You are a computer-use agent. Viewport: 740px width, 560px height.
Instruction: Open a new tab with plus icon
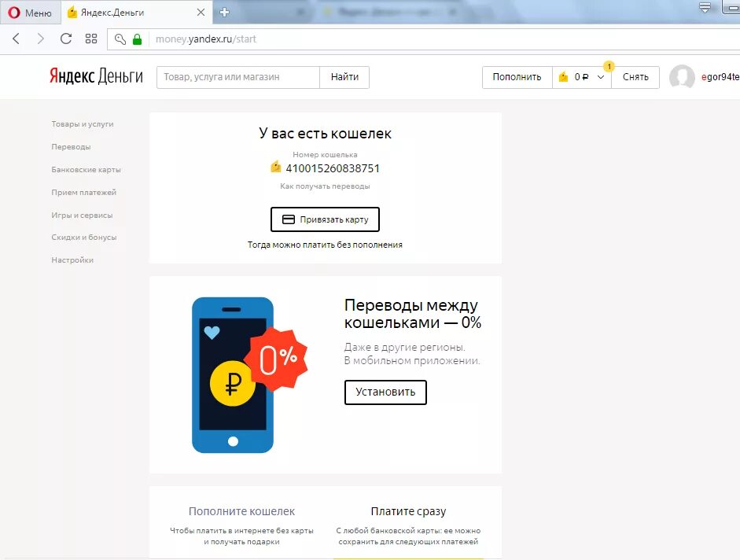tap(225, 13)
